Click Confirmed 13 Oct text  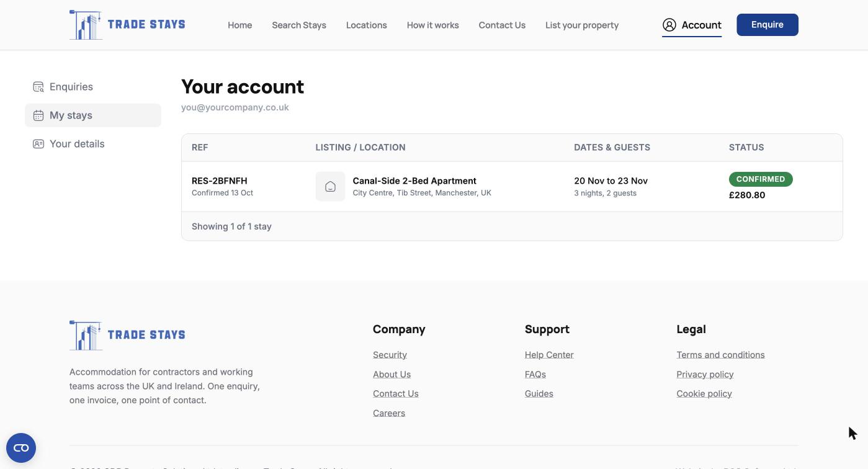(223, 193)
